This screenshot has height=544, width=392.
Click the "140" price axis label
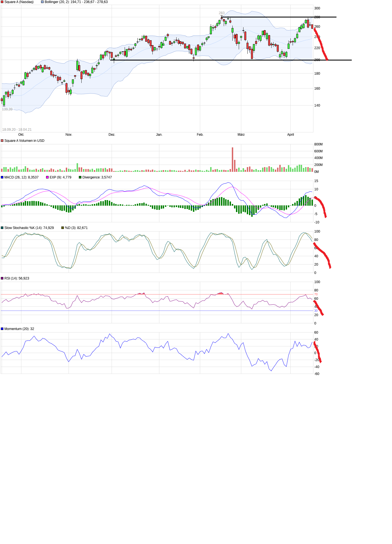[x=317, y=105]
